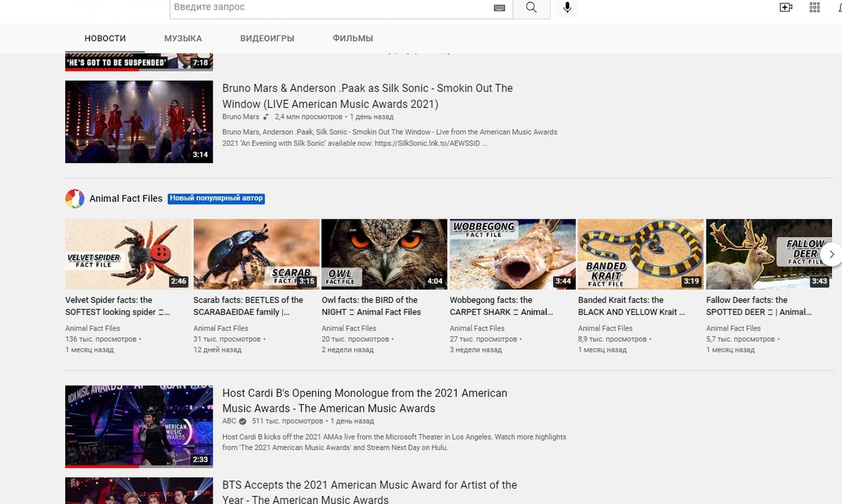This screenshot has height=504, width=842.
Task: Open the create video camera icon
Action: [786, 8]
